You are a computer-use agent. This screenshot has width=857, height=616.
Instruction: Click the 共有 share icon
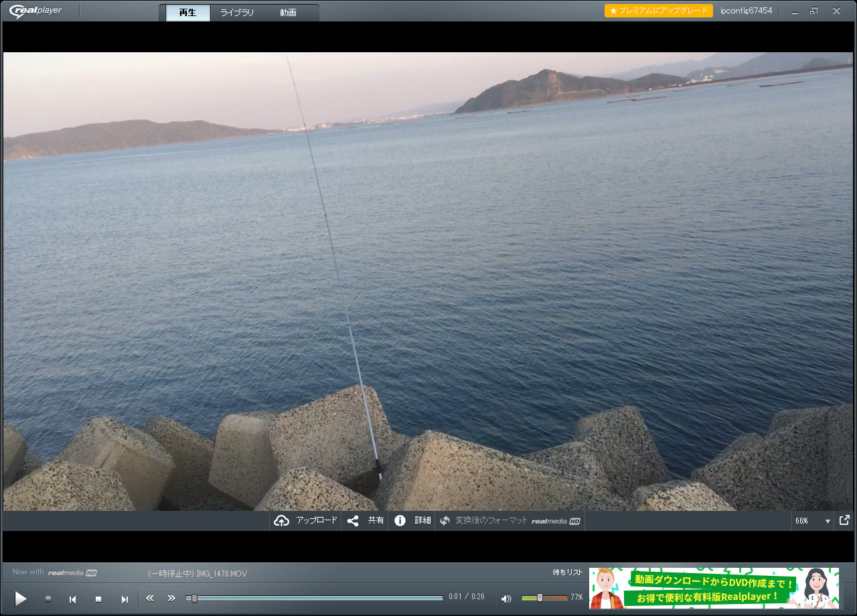353,520
